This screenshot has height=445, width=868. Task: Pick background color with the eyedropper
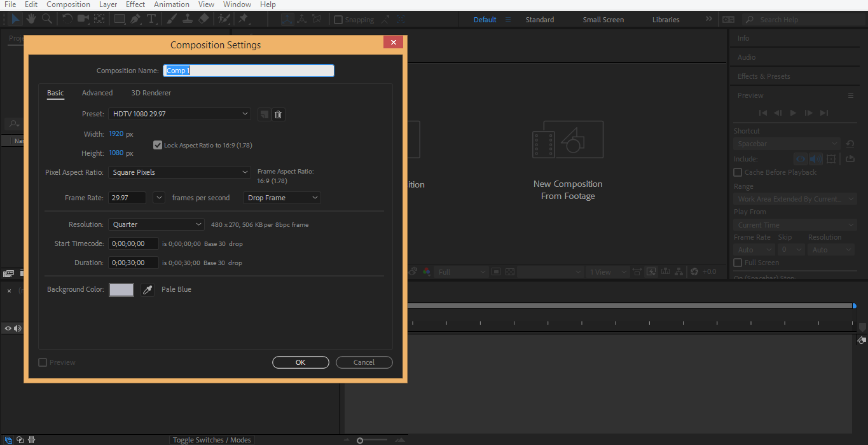tap(148, 290)
